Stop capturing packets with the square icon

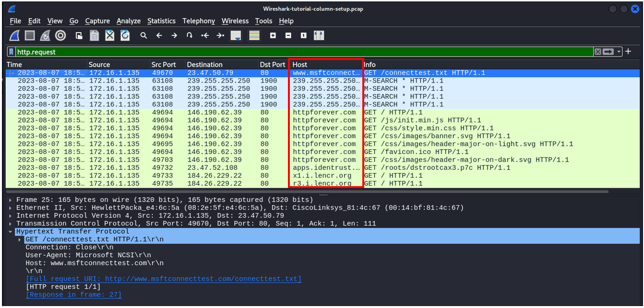(30, 36)
